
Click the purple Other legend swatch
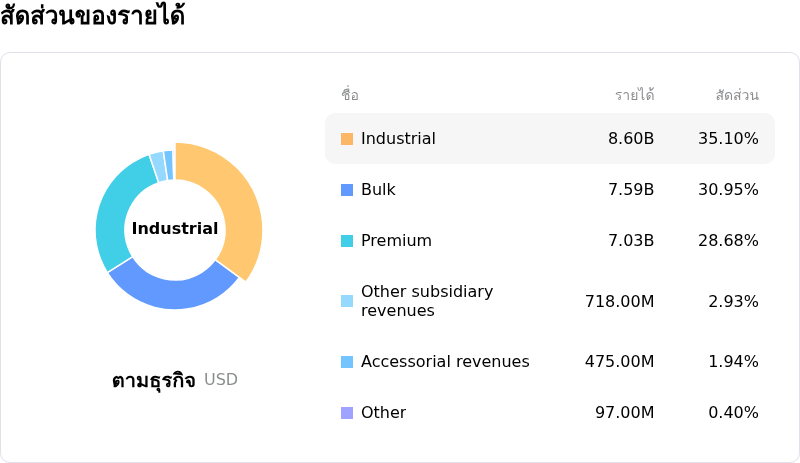pyautogui.click(x=347, y=413)
